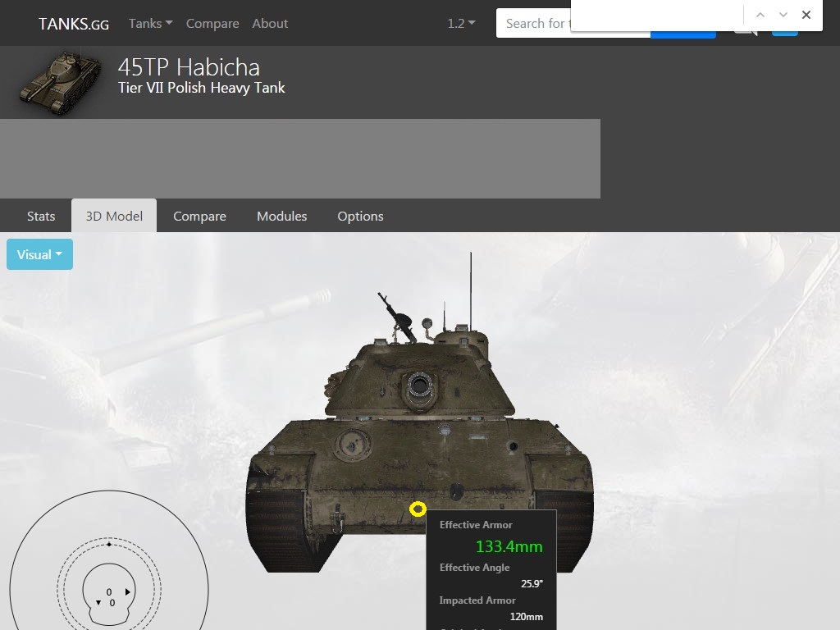The image size is (840, 630).
Task: Go to next find result arrow
Action: 783,15
